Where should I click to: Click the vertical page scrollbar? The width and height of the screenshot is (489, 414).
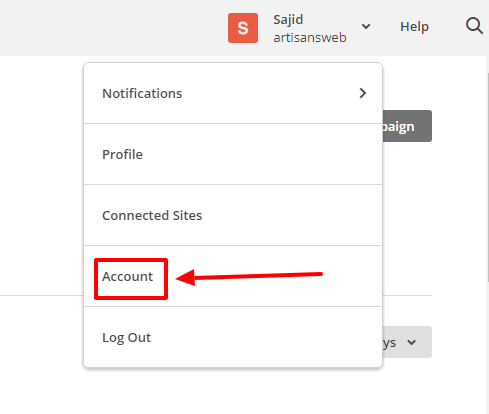coord(487,177)
